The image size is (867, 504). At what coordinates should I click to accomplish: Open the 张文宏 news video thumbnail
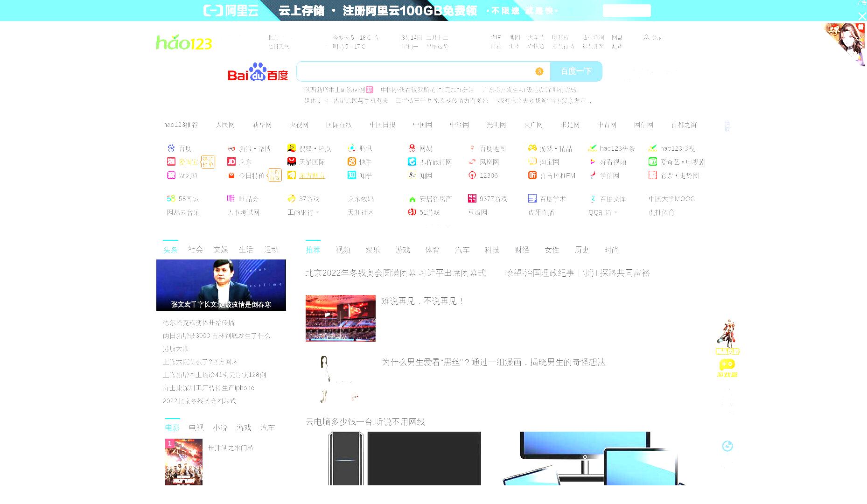(x=221, y=285)
